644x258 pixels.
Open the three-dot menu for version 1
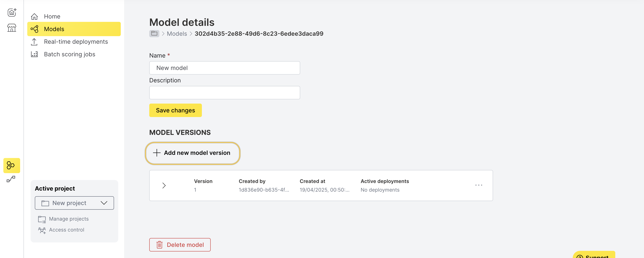[479, 185]
